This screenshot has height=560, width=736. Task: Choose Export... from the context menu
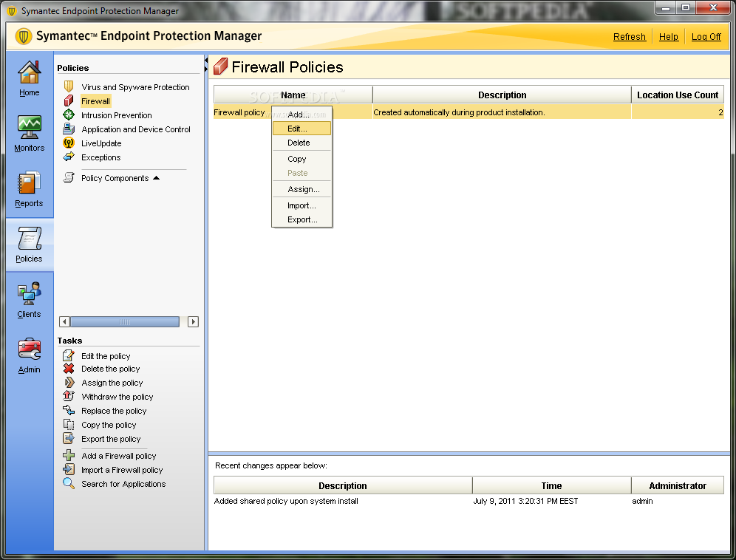click(x=301, y=219)
